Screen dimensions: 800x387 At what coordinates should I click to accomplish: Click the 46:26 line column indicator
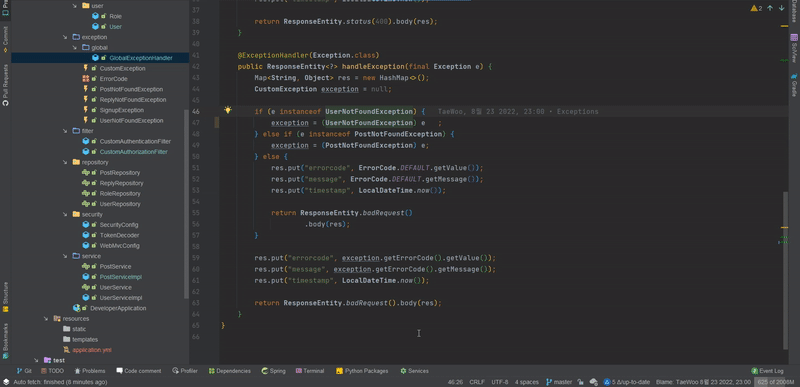coord(455,382)
